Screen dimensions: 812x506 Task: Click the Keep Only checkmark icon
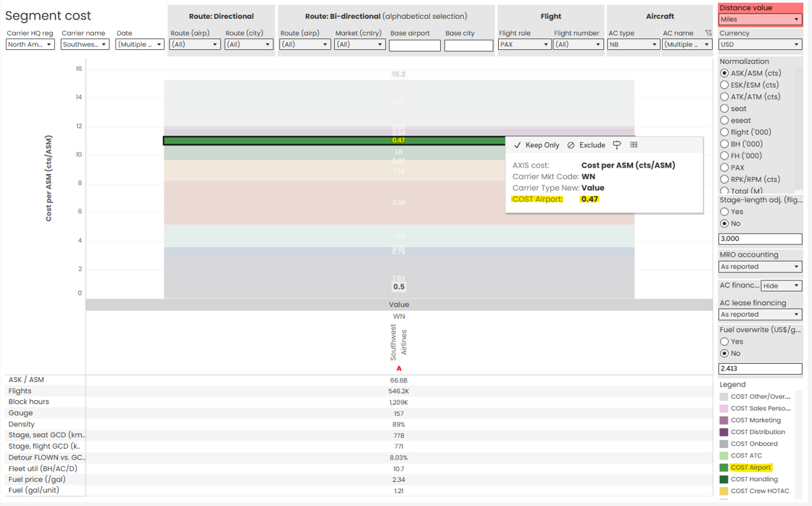[517, 146]
